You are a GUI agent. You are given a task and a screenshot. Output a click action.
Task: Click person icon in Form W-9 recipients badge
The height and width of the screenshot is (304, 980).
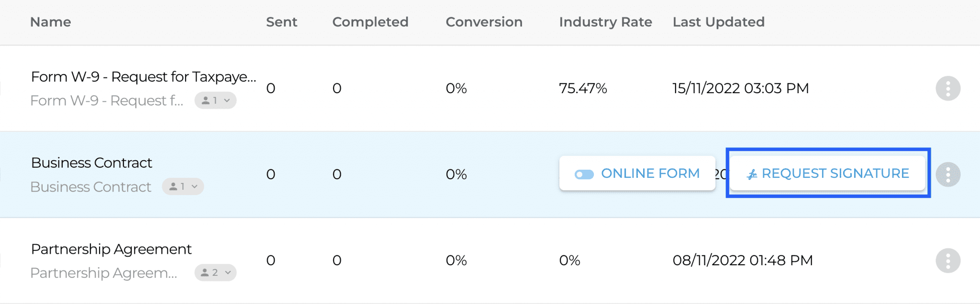[205, 100]
